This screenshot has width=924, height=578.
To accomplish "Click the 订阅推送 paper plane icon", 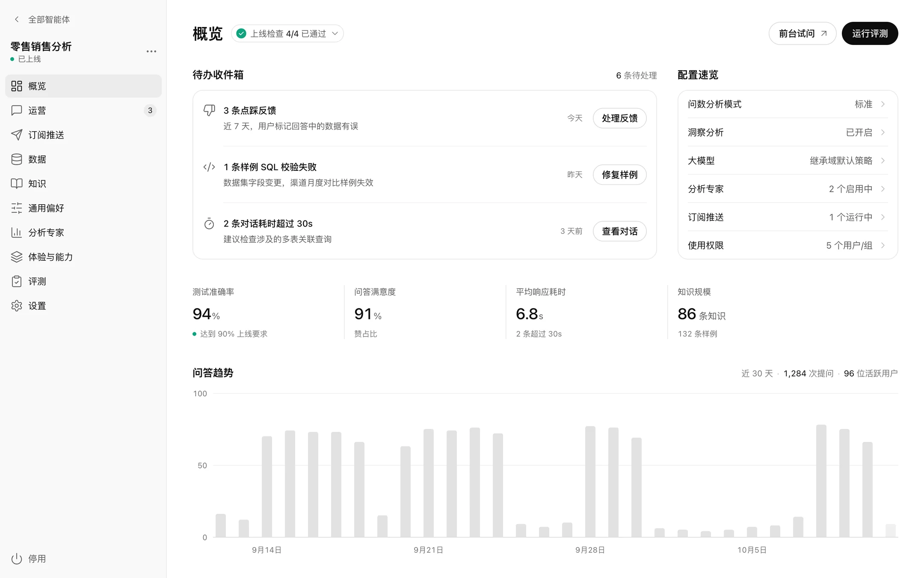I will (17, 135).
